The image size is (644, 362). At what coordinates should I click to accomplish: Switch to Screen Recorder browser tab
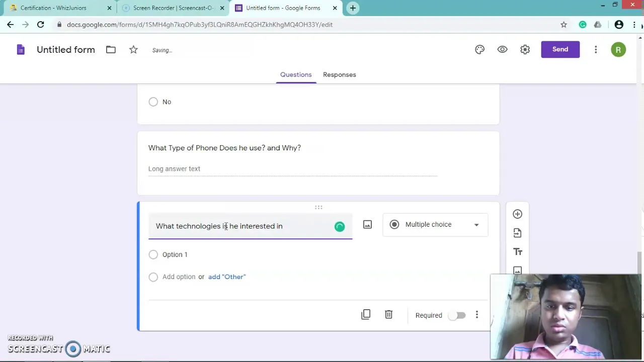coord(173,8)
